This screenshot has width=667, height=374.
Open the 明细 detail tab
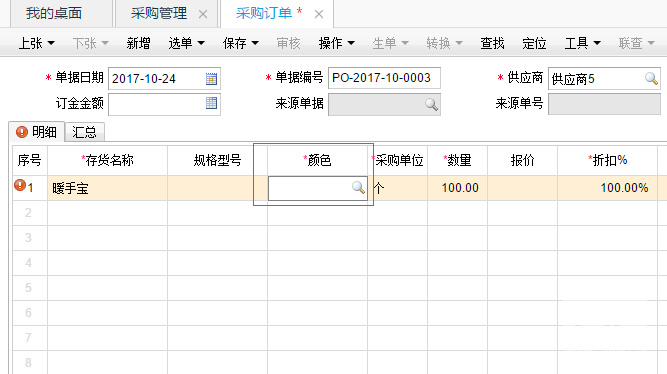(x=37, y=132)
